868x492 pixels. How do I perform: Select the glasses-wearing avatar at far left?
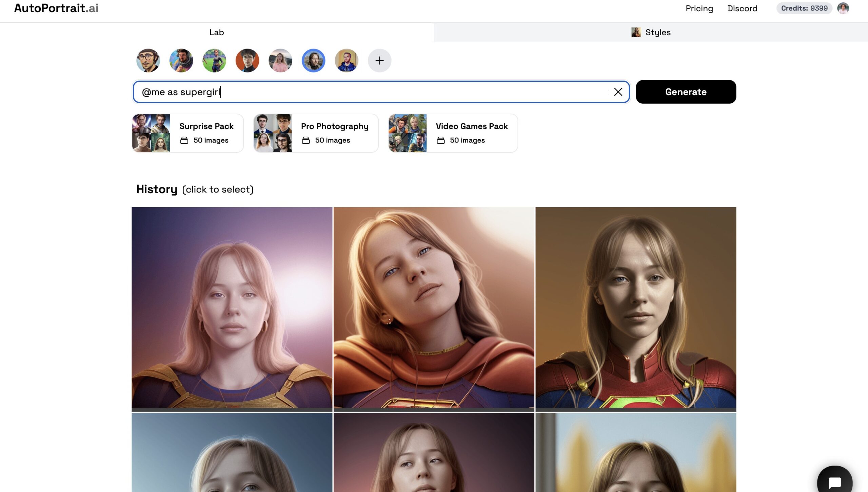pyautogui.click(x=148, y=60)
